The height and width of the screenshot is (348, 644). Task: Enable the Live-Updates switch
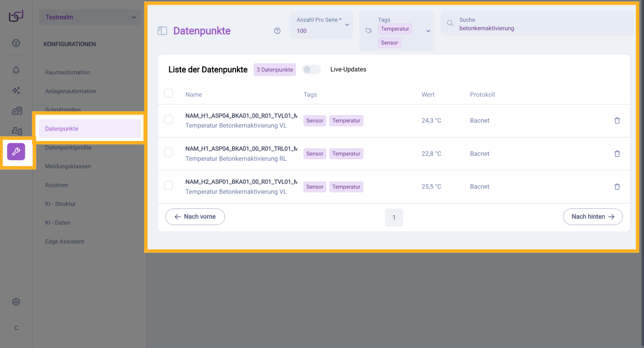(x=311, y=69)
